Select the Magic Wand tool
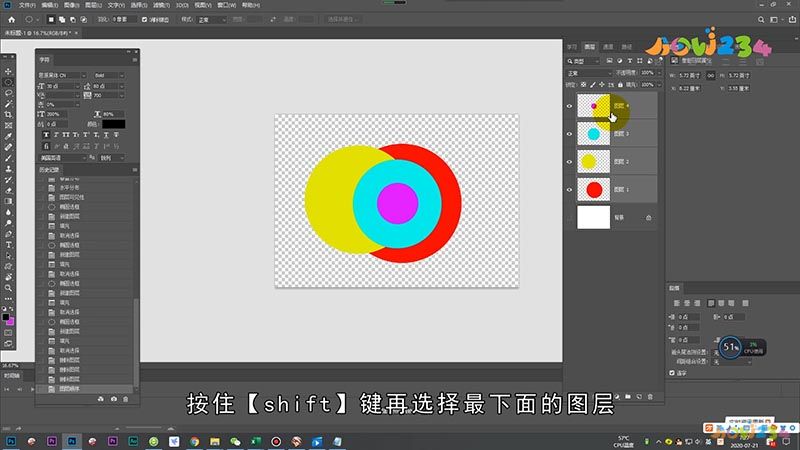800x450 pixels. point(8,104)
